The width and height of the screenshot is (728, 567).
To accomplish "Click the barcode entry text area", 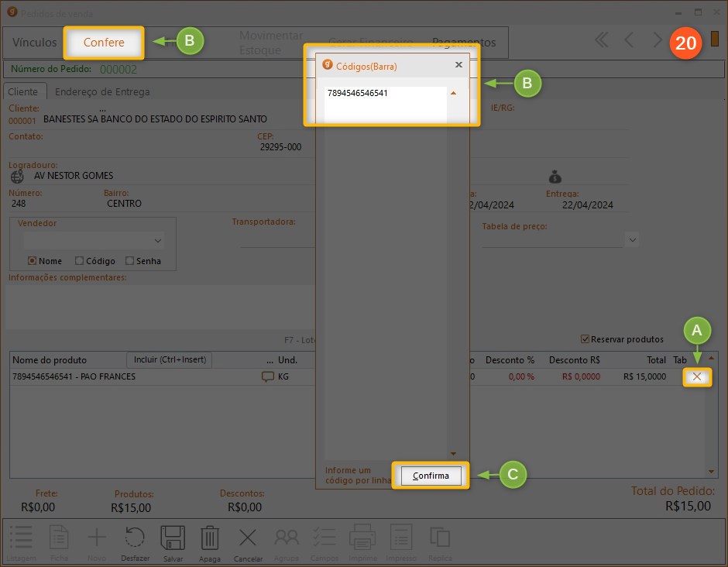I will click(x=385, y=105).
